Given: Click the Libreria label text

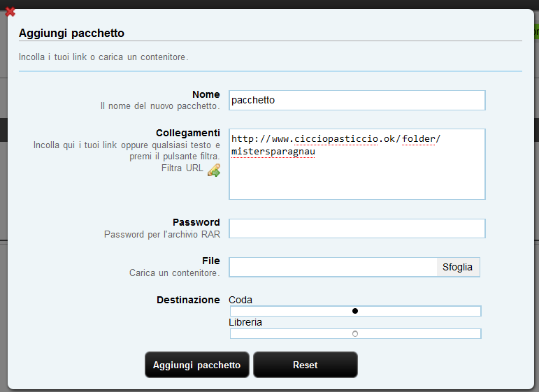Looking at the screenshot, I should click(245, 322).
